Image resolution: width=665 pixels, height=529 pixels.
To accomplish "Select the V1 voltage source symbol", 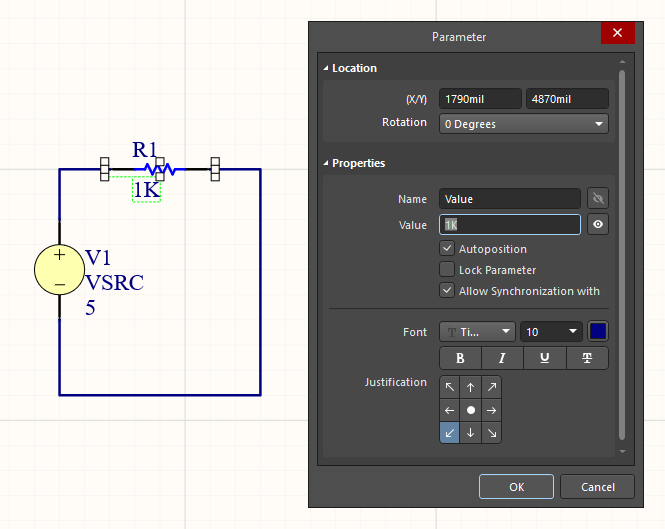I will (x=59, y=270).
